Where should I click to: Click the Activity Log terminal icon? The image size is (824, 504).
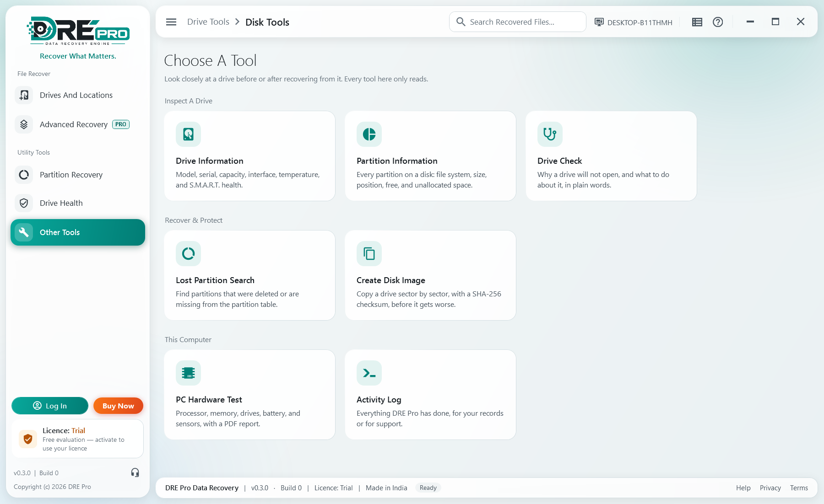[x=369, y=373]
